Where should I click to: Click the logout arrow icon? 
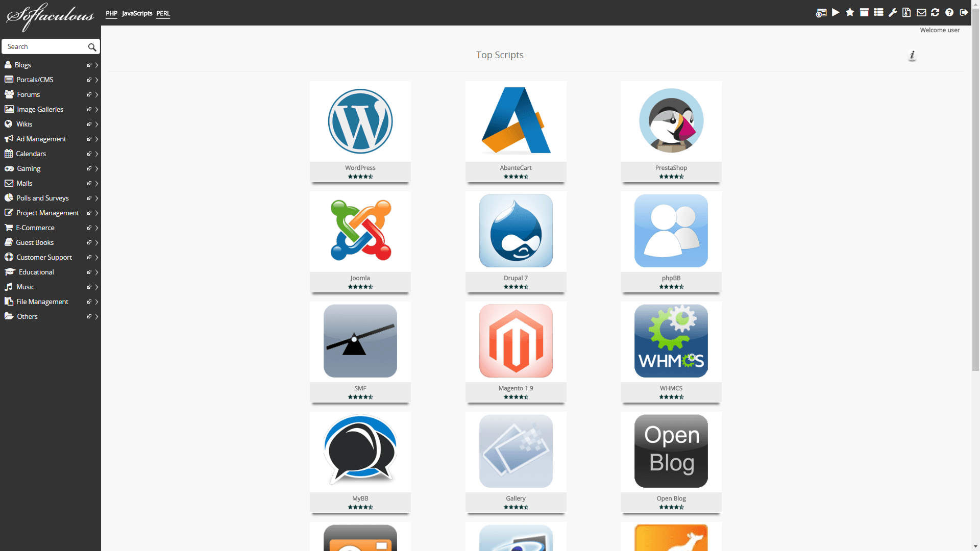pyautogui.click(x=964, y=13)
